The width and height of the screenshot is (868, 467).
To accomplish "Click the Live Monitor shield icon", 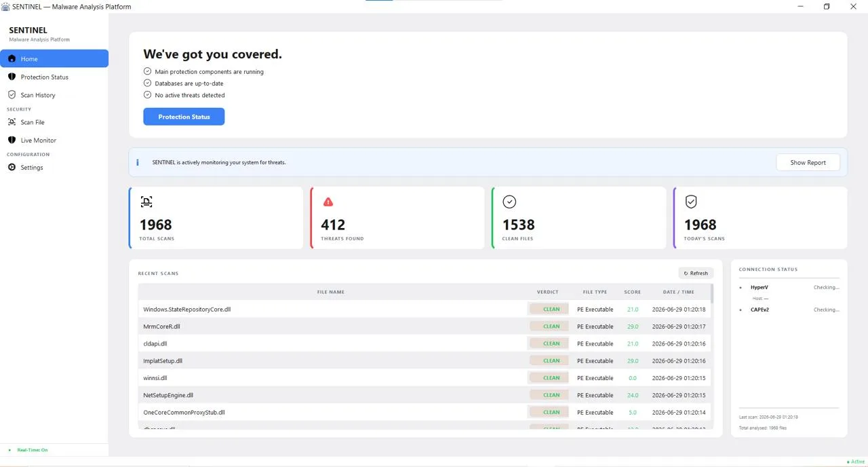I will pyautogui.click(x=12, y=140).
